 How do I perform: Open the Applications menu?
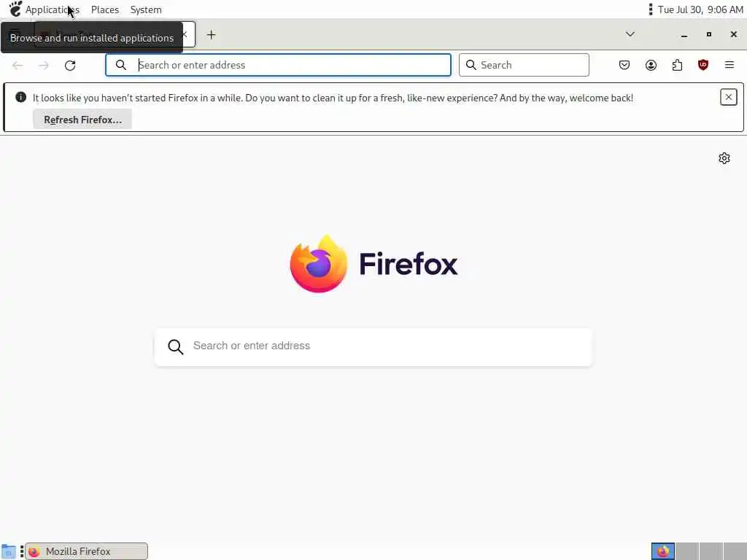coord(52,9)
